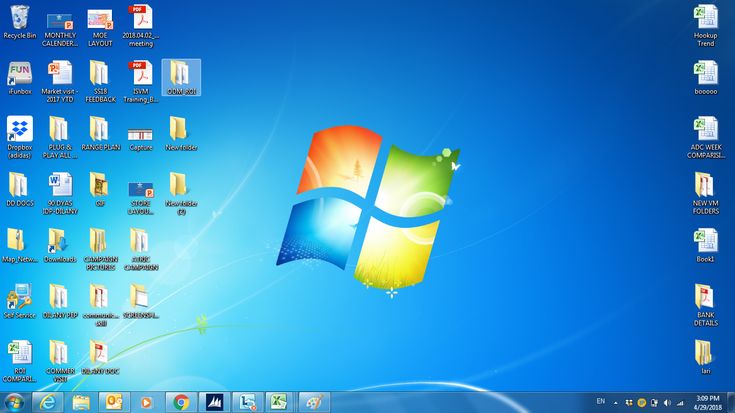Select the iFunbox shortcut icon
Image resolution: width=735 pixels, height=413 pixels.
tap(20, 78)
